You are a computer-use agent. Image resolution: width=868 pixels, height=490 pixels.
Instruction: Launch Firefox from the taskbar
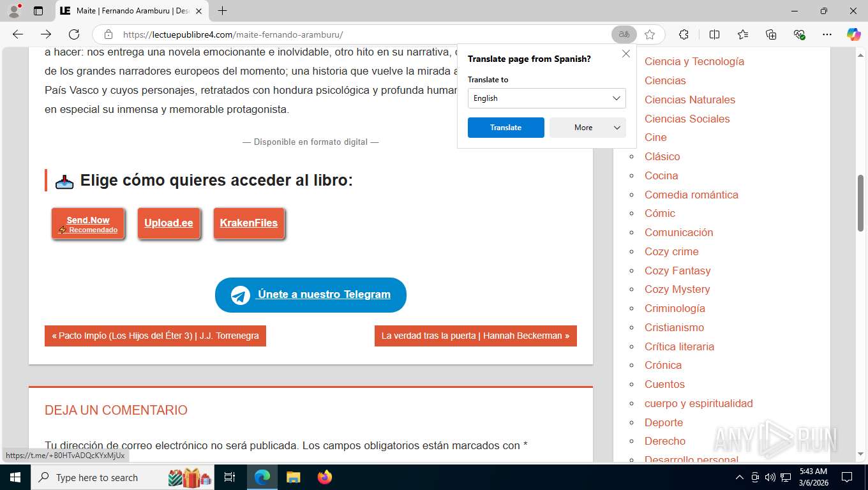(x=325, y=477)
